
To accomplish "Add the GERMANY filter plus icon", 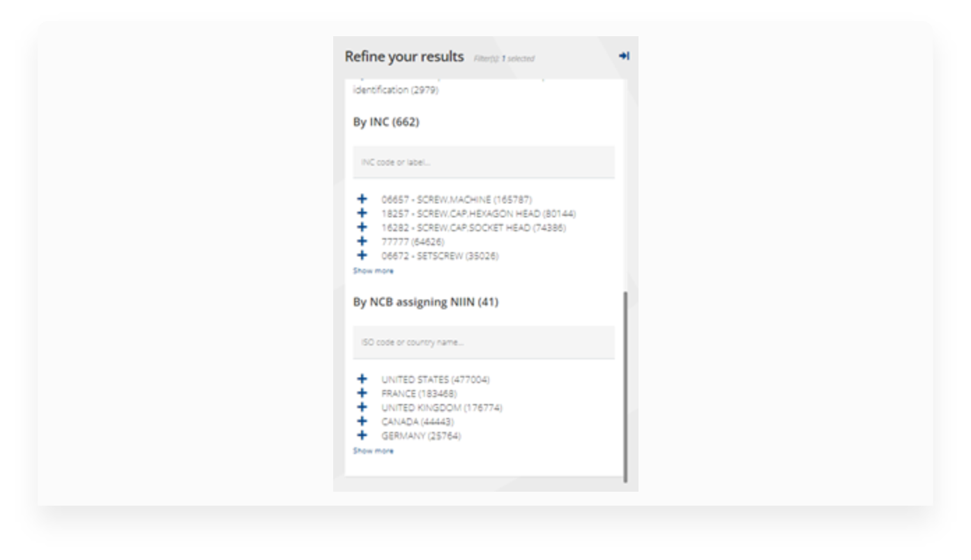I will tap(362, 436).
